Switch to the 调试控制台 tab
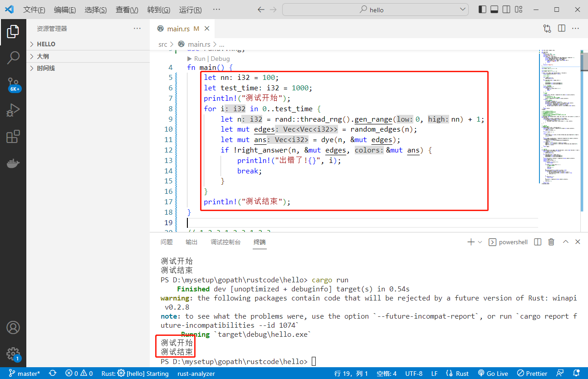This screenshot has height=379, width=588. tap(225, 242)
